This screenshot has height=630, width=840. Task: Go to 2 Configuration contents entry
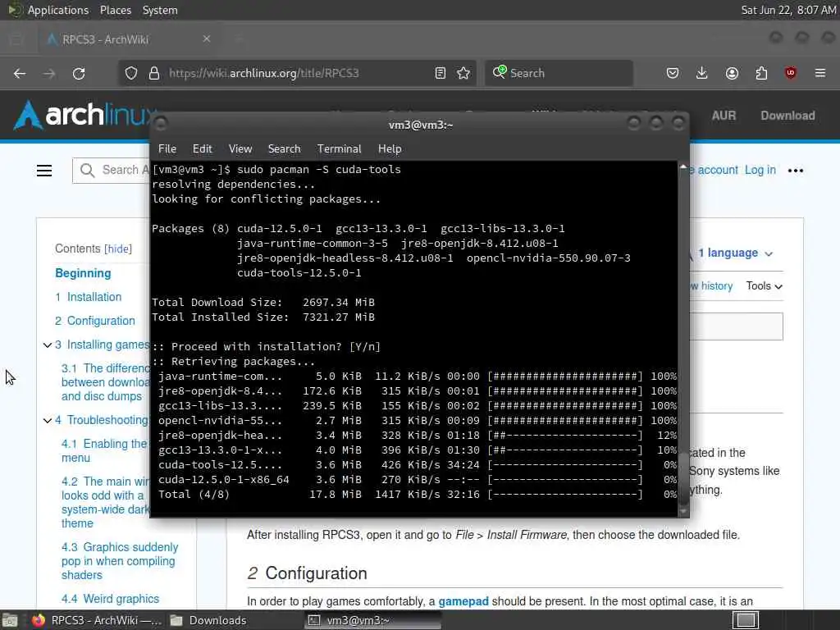95,321
